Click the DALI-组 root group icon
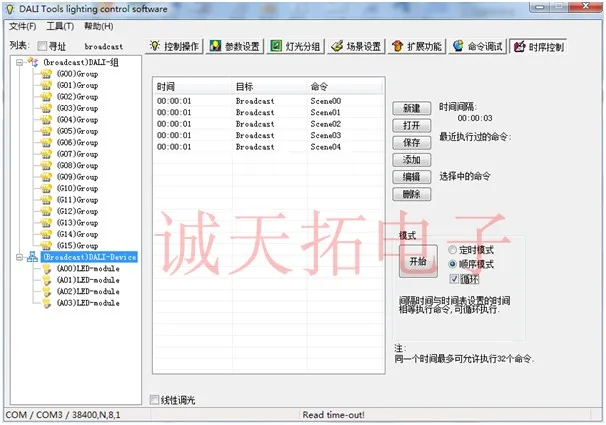 tap(32, 62)
